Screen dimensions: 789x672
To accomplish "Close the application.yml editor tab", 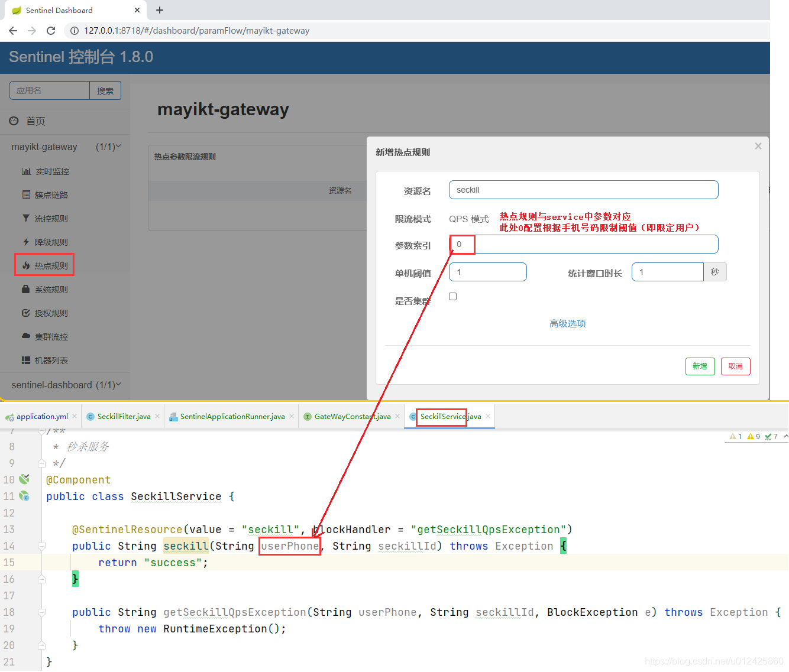I will (x=75, y=417).
